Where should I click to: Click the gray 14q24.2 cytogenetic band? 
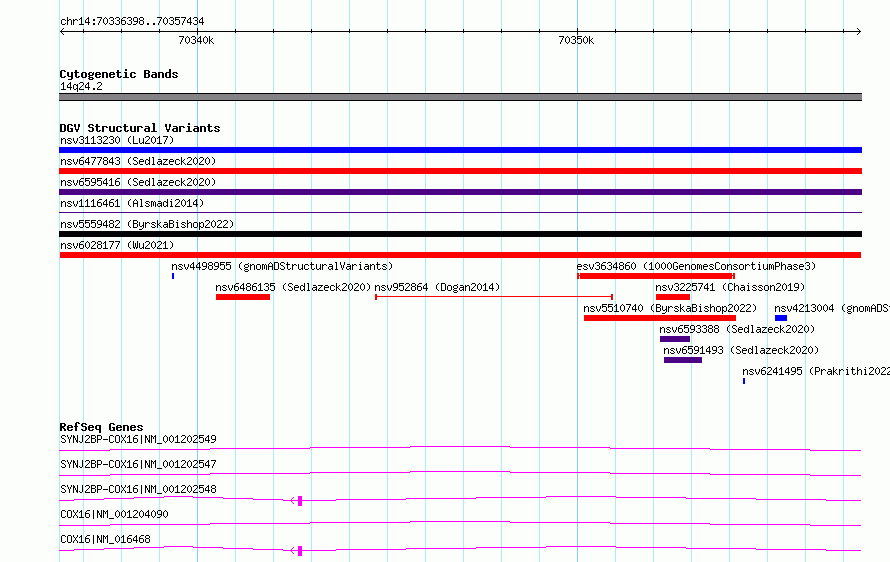(x=460, y=97)
